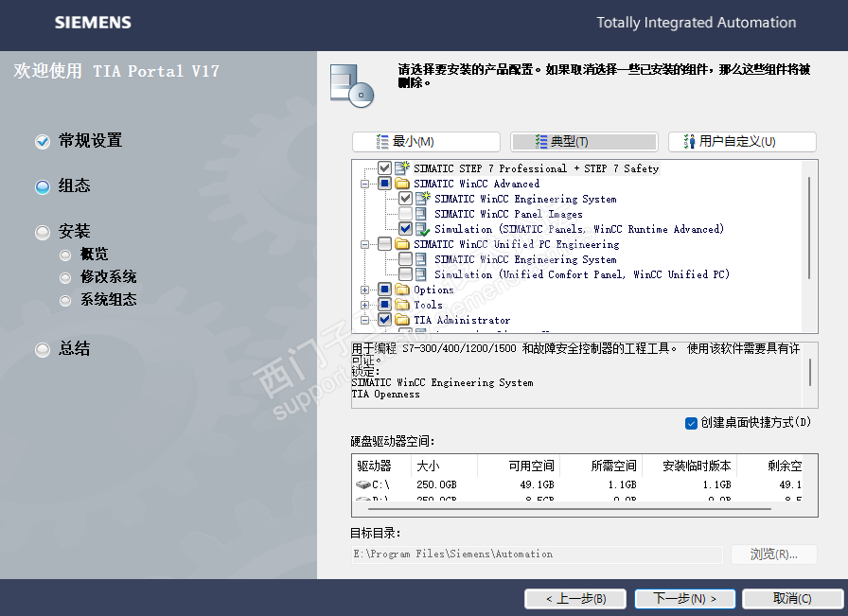Click the target directory path field
The width and height of the screenshot is (848, 616).
pos(537,554)
